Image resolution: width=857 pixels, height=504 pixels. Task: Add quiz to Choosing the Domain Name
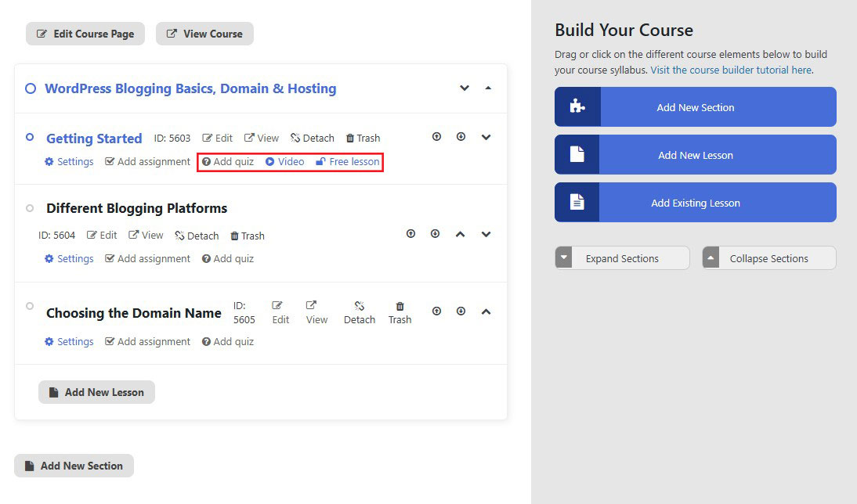pos(228,342)
